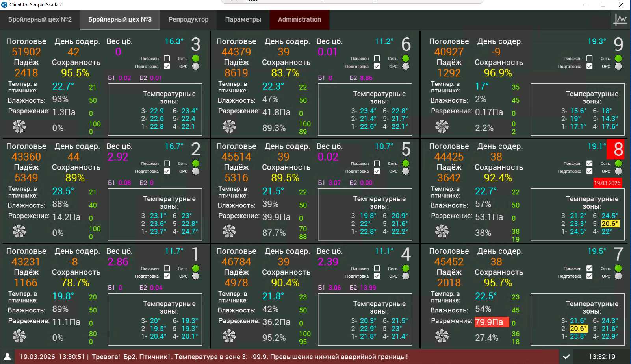Click the green Сеть indicator in house 9
The height and width of the screenshot is (364, 631).
click(x=618, y=58)
